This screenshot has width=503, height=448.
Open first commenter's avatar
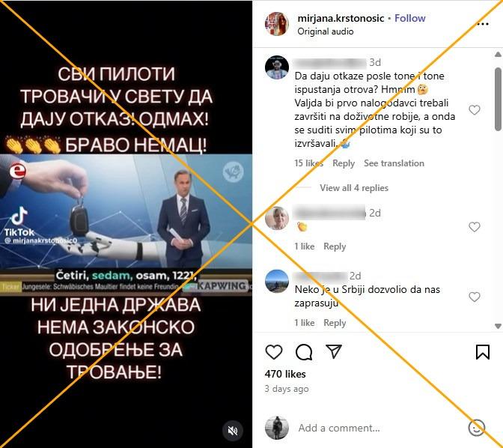click(x=276, y=67)
